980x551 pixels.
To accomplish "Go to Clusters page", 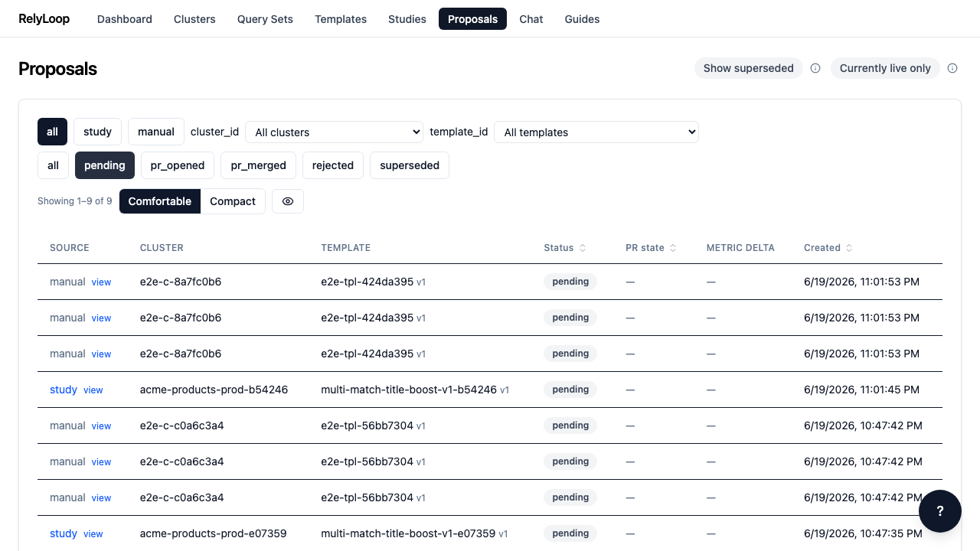I will (x=194, y=19).
